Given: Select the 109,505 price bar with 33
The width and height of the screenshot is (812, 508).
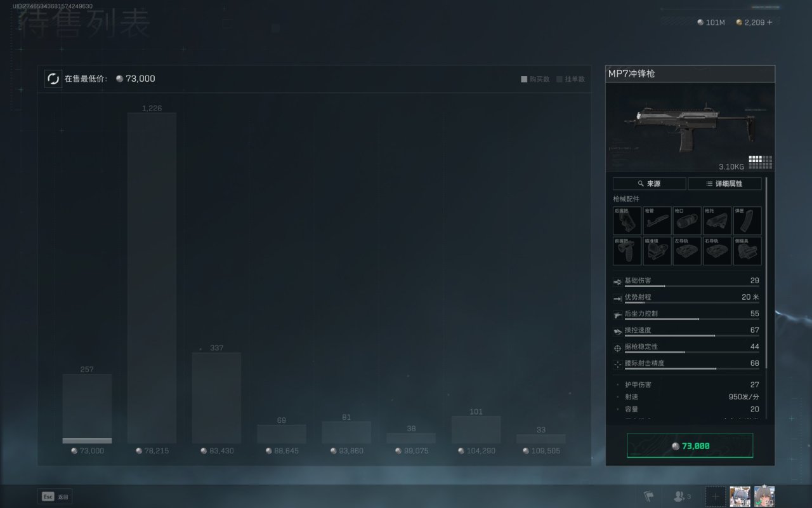Looking at the screenshot, I should click(x=540, y=439).
